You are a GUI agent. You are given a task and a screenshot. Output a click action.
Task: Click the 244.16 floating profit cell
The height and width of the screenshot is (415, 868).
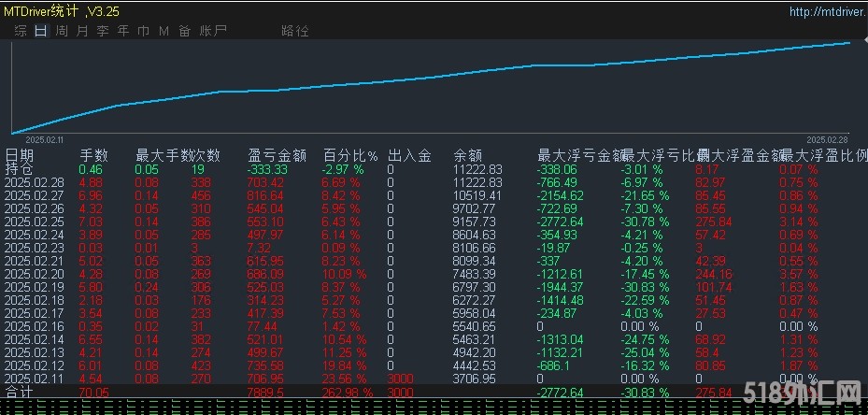714,274
